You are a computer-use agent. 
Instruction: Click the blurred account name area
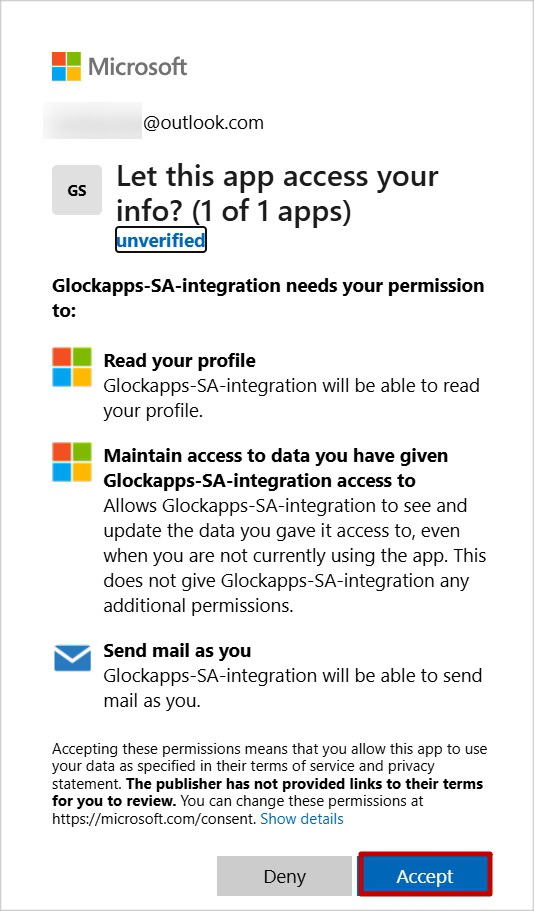(92, 121)
